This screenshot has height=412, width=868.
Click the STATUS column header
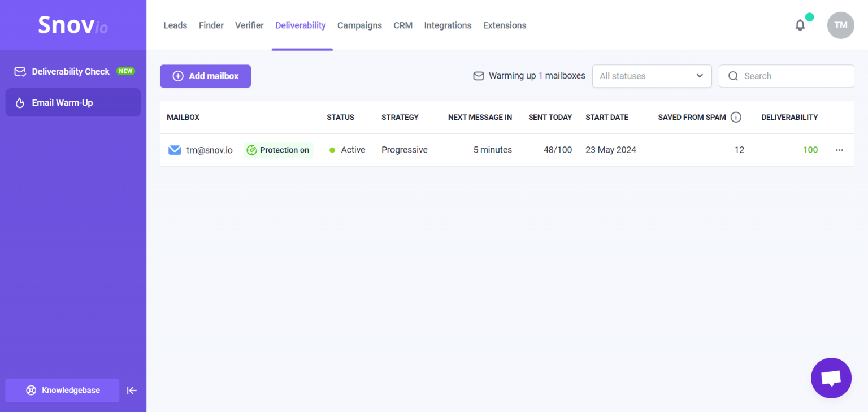pos(340,118)
